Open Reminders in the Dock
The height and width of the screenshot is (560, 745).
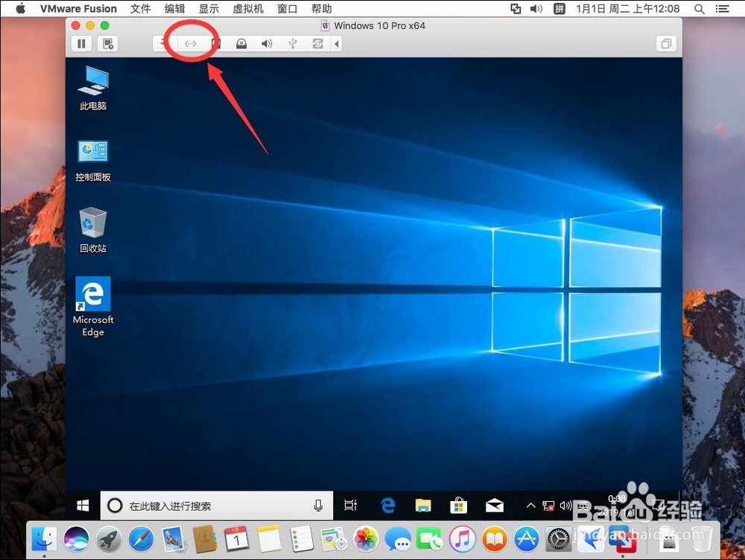tap(302, 539)
